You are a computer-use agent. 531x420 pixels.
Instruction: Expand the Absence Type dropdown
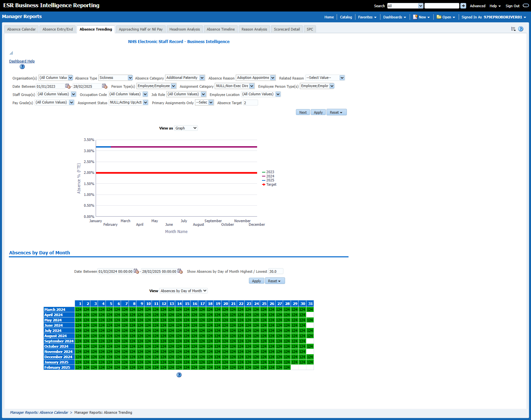tap(130, 78)
